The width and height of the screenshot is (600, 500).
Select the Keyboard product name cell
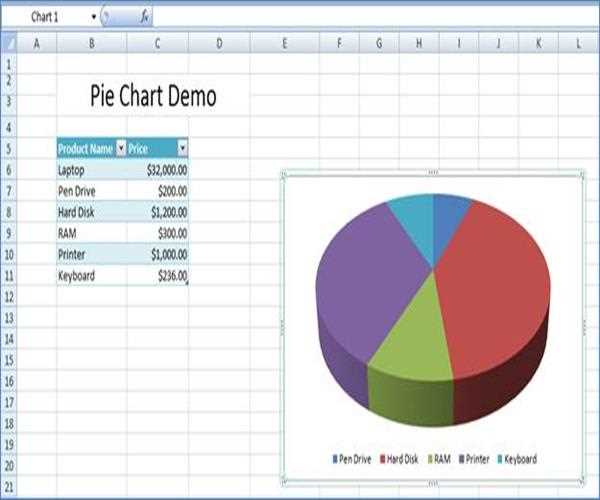click(91, 275)
